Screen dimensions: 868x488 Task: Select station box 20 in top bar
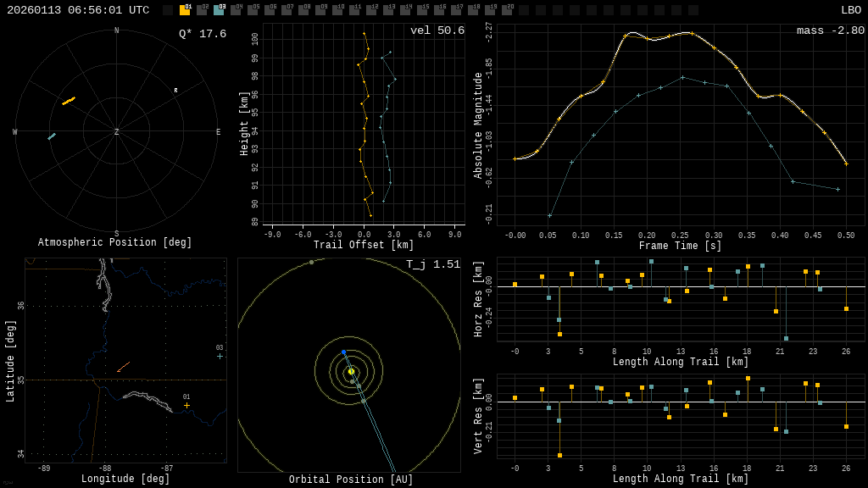coord(507,10)
